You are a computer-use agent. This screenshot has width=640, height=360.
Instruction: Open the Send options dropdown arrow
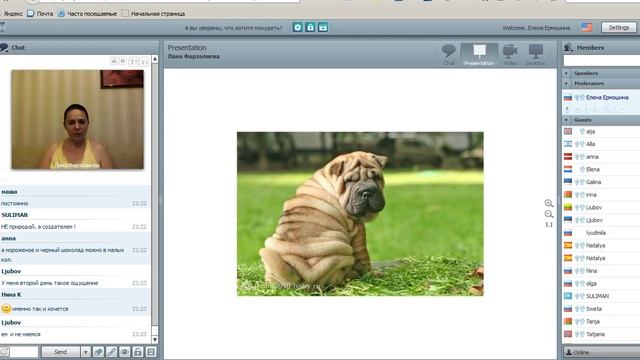pyautogui.click(x=85, y=352)
